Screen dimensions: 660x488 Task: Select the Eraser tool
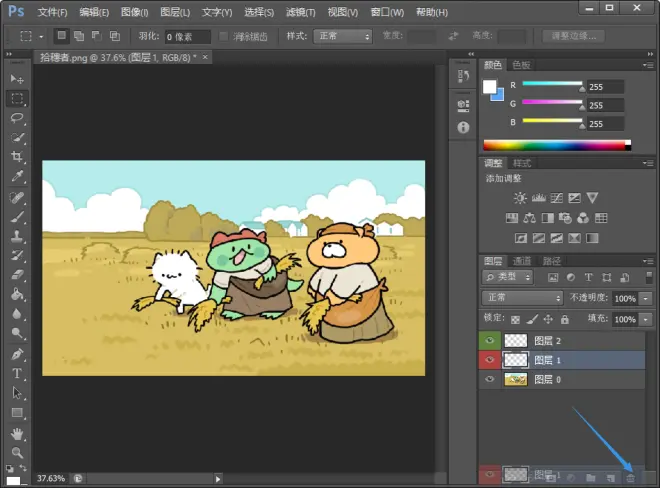click(17, 275)
